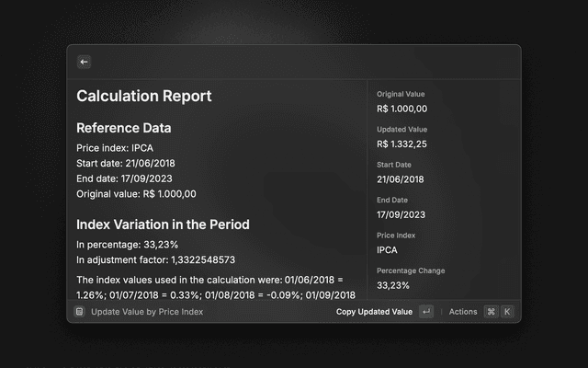Click the 17/09/2023 value under End Date label
Viewport: 588px width, 368px height.
(401, 214)
